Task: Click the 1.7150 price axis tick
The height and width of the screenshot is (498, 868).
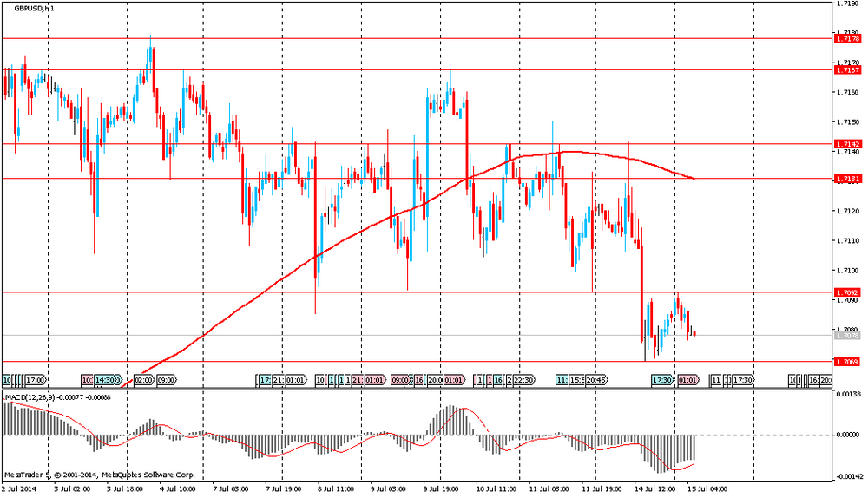Action: tap(847, 121)
